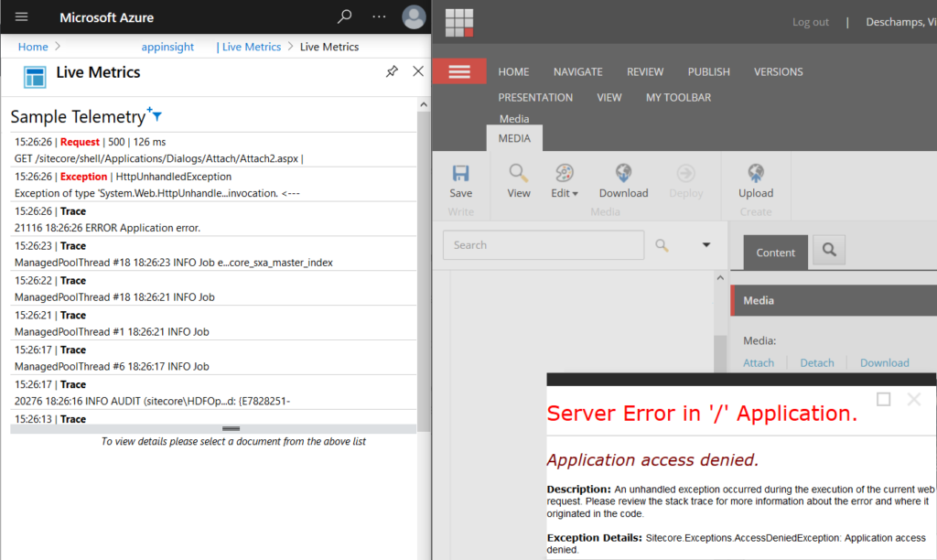Click the telemetry list scrollbar up arrow

[424, 104]
